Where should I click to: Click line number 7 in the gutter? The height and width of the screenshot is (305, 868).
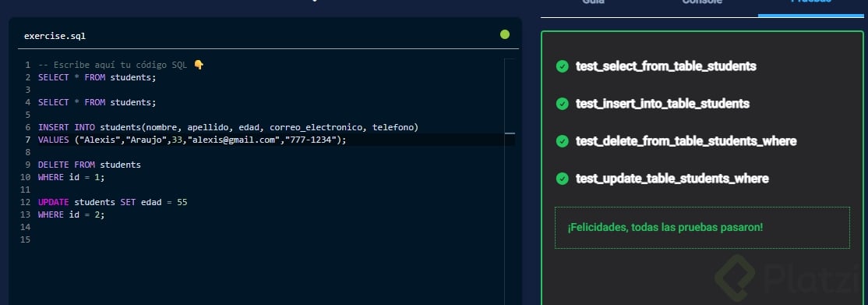point(28,140)
